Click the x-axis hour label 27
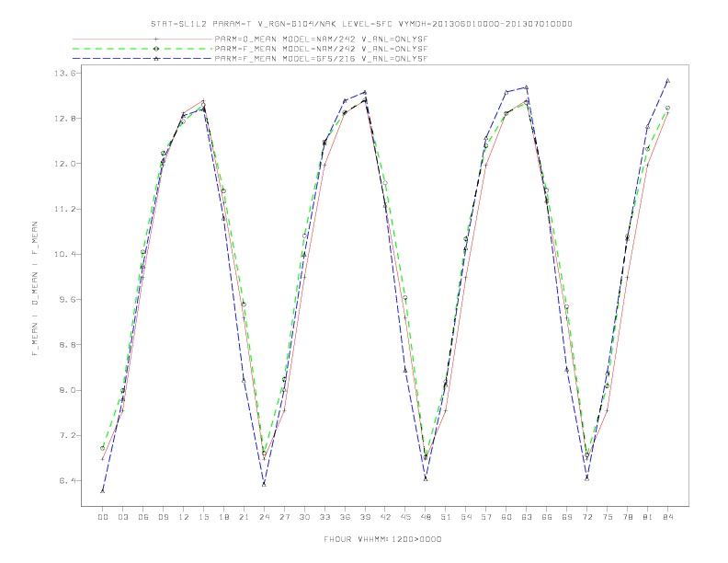The image size is (728, 563). [284, 517]
